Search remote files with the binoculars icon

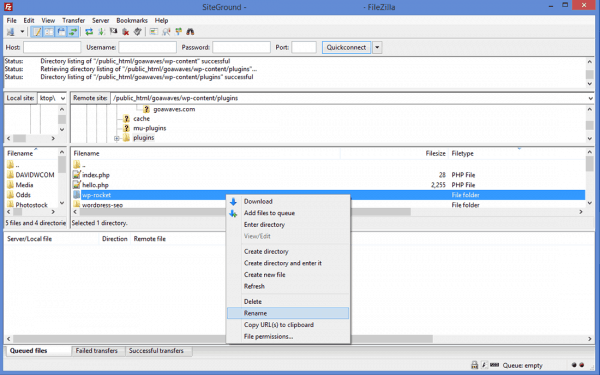(x=190, y=32)
